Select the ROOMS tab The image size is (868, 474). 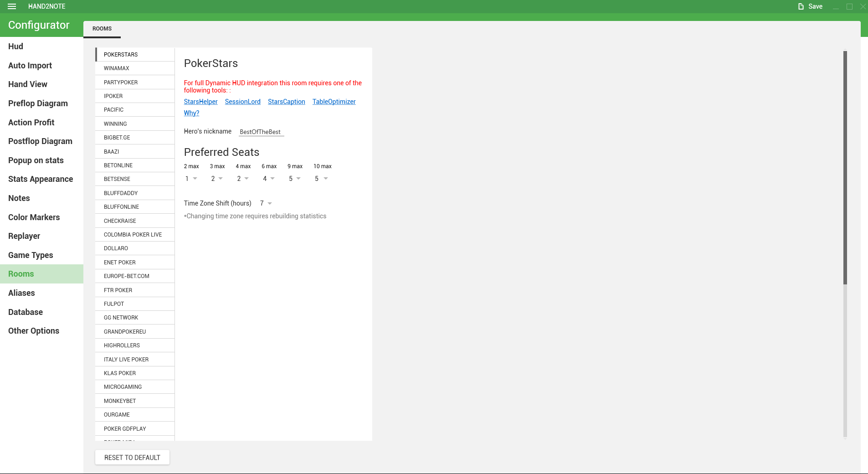(102, 29)
